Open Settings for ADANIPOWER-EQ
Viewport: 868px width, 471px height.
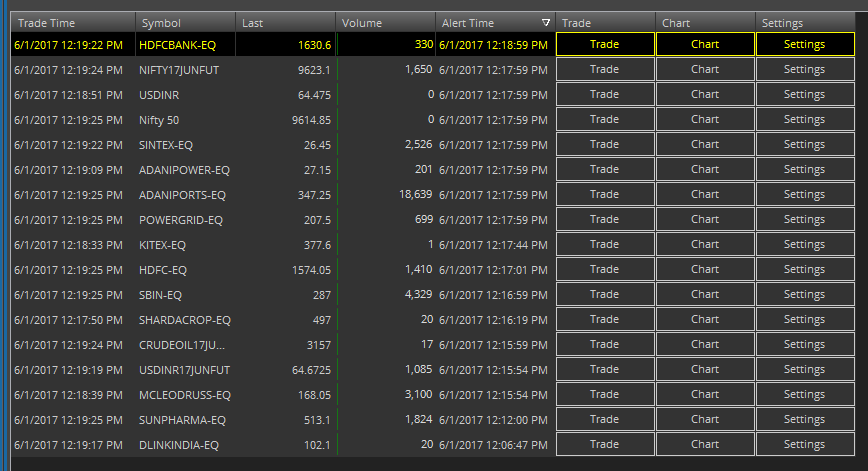(805, 169)
